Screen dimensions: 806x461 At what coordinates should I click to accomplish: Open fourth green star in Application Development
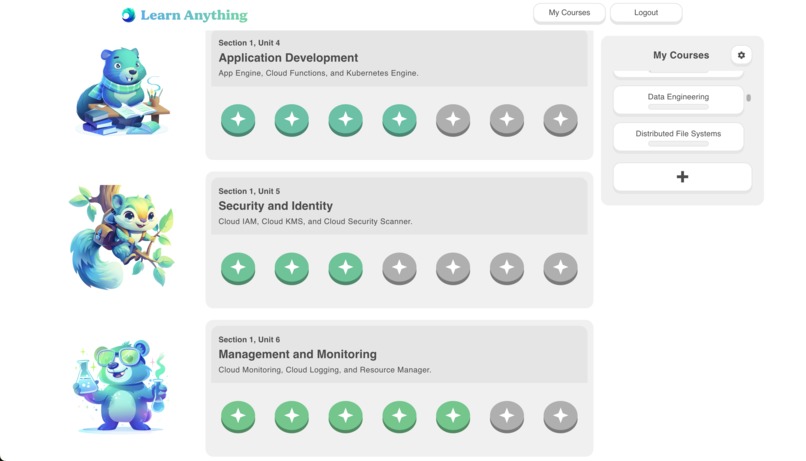tap(399, 120)
